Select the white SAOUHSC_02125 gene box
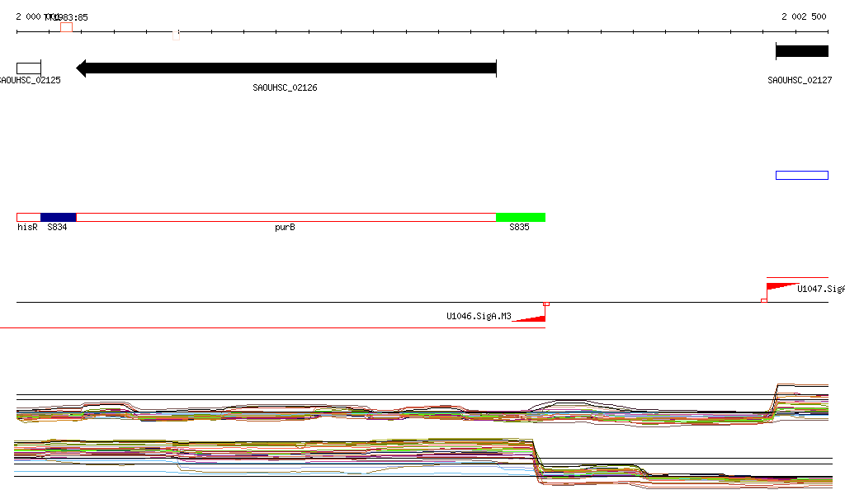Screen dimensions: 845x504 [x=28, y=68]
